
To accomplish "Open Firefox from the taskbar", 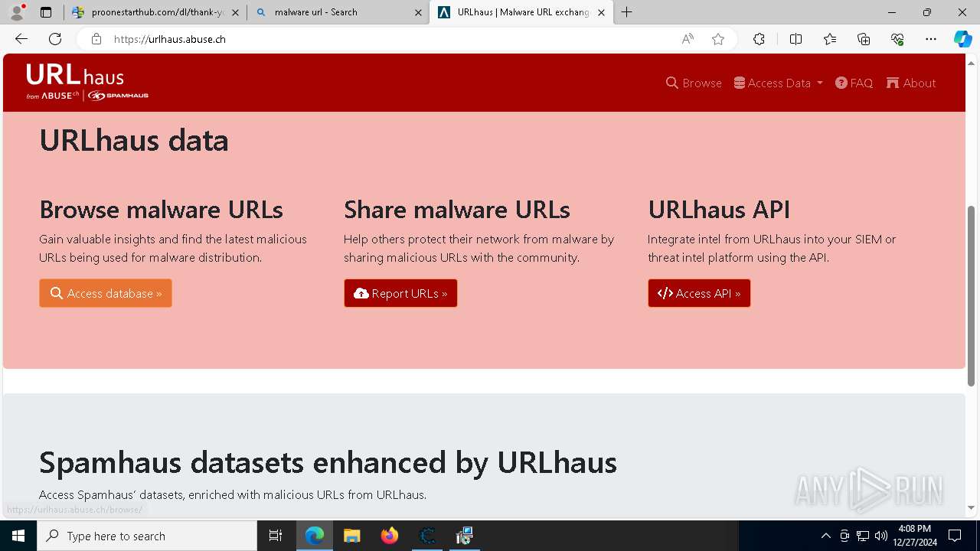I will (390, 536).
